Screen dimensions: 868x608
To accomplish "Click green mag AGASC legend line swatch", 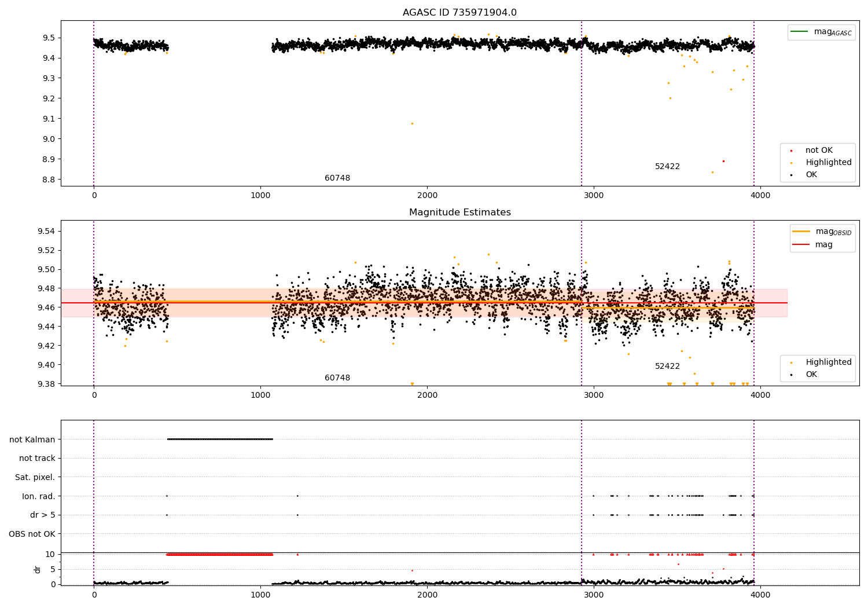I will click(x=799, y=32).
